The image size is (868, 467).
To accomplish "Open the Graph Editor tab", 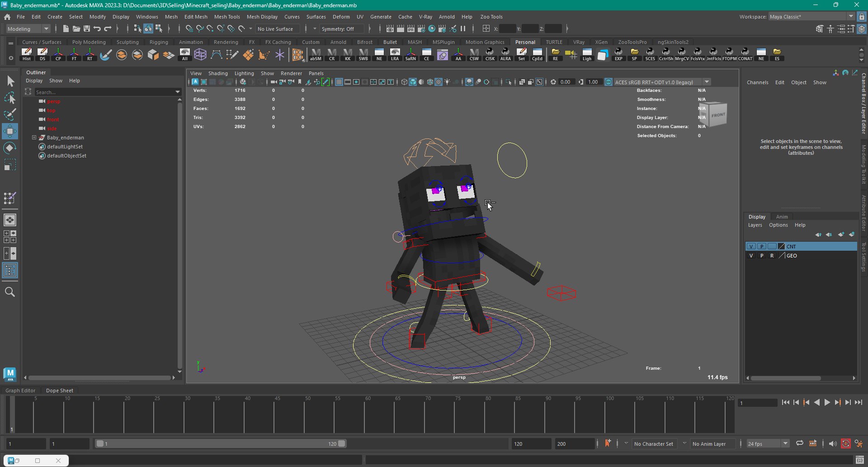I will (20, 391).
